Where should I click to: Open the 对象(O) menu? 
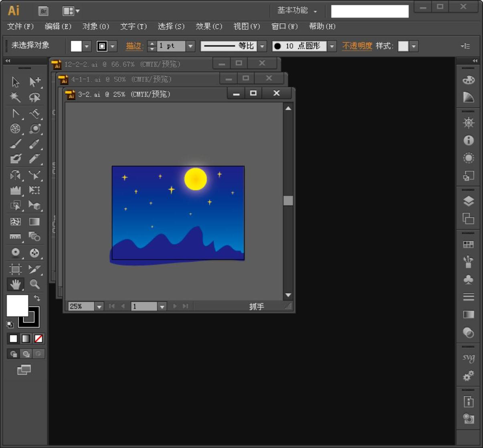(x=96, y=26)
